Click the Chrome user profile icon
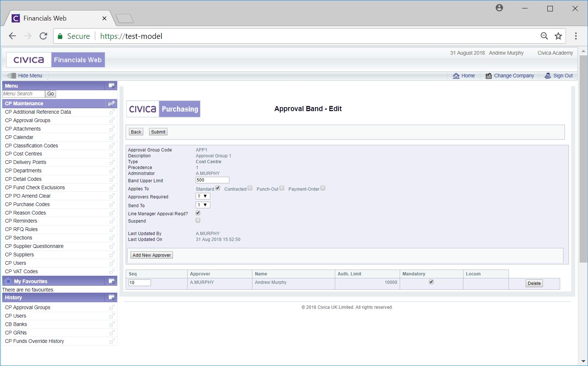Image resolution: width=588 pixels, height=366 pixels. pyautogui.click(x=499, y=8)
